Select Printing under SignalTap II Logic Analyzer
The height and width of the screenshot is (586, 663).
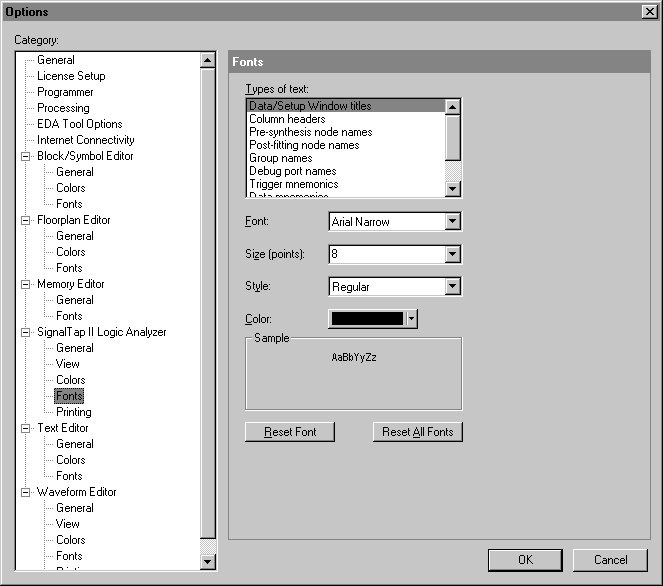pyautogui.click(x=74, y=412)
